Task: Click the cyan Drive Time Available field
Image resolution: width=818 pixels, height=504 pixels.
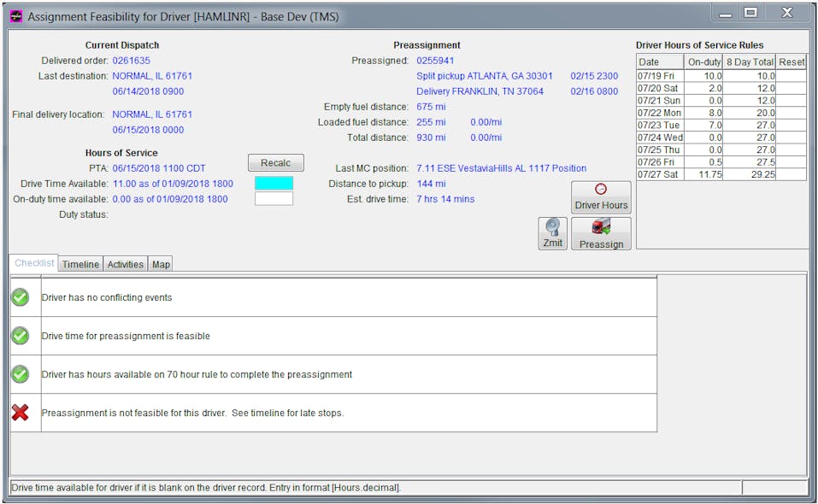Action: click(274, 183)
